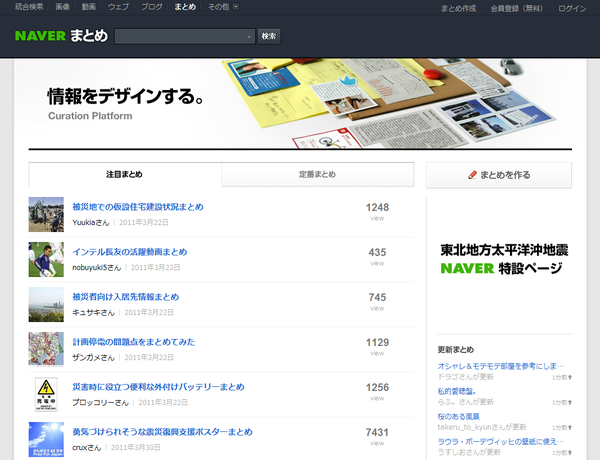
Task: Switch to the 定番まとめ tab
Action: (x=317, y=175)
